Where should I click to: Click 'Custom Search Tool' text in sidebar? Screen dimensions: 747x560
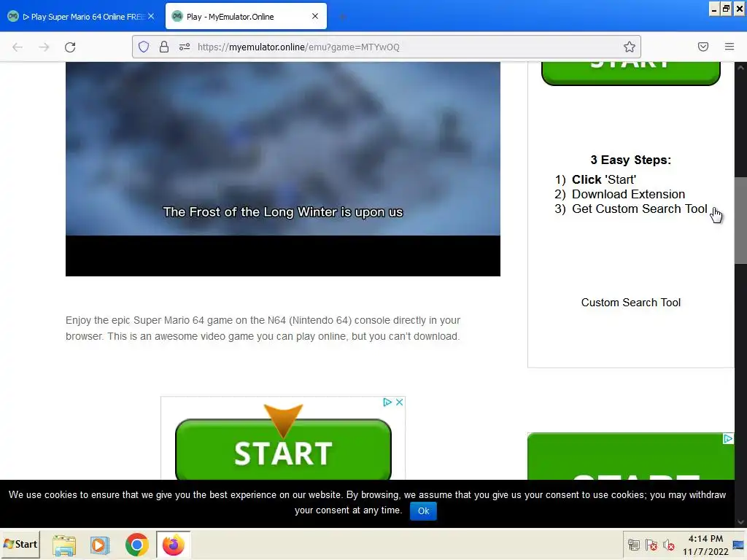[x=631, y=303]
